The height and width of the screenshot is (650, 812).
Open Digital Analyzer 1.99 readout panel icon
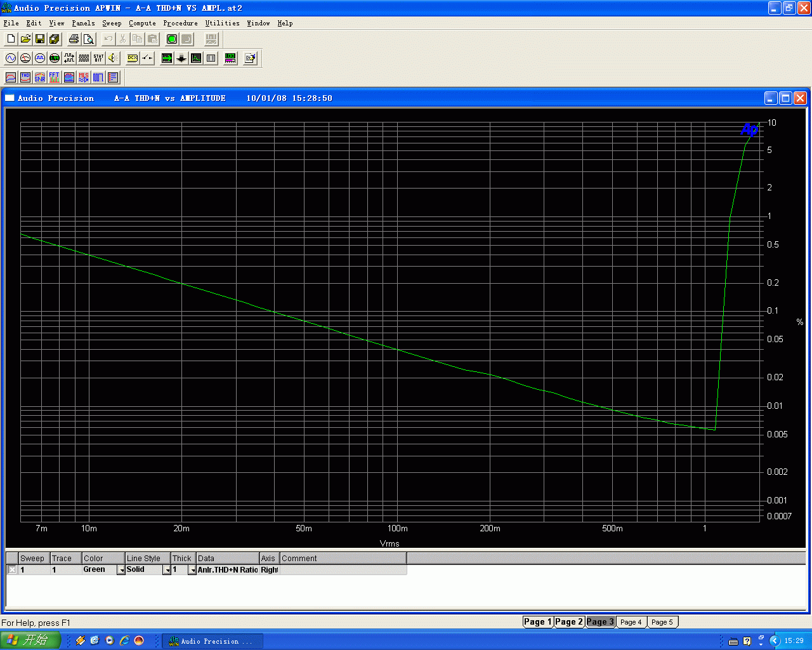point(55,58)
